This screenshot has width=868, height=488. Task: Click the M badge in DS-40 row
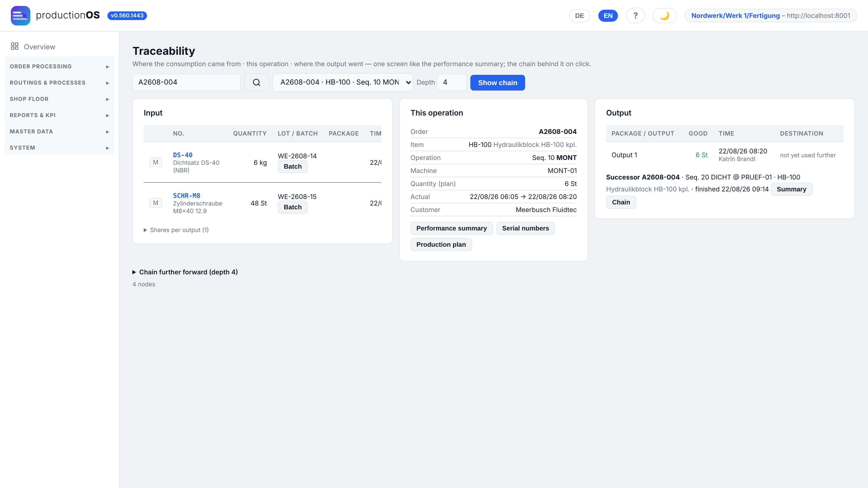155,162
